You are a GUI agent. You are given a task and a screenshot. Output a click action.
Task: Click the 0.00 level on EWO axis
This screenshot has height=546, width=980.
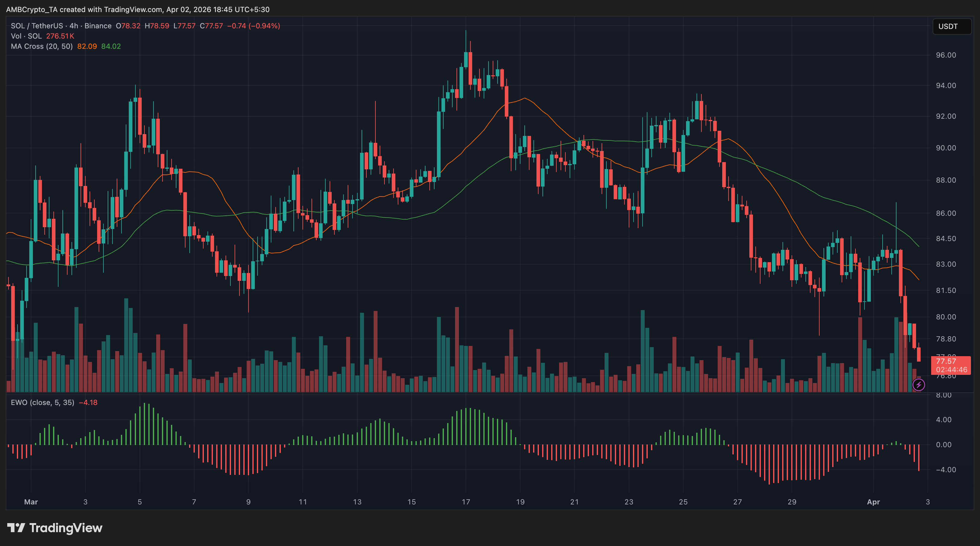tap(944, 444)
